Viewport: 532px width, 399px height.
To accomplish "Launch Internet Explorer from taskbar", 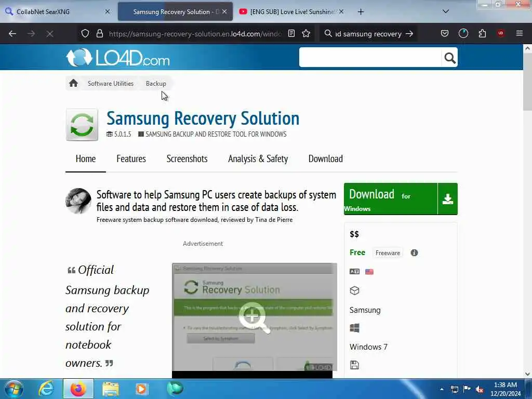I will tap(46, 389).
